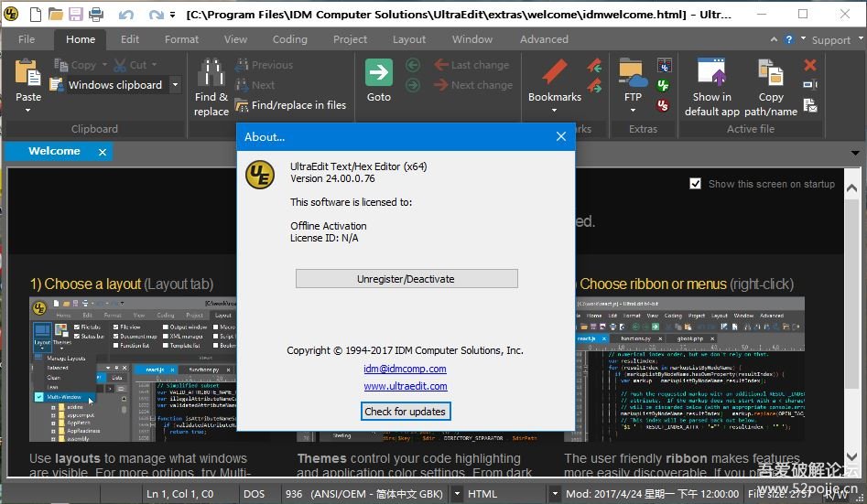The width and height of the screenshot is (867, 504).
Task: Launch UltraSFTP red icon in Extras
Action: (x=663, y=105)
